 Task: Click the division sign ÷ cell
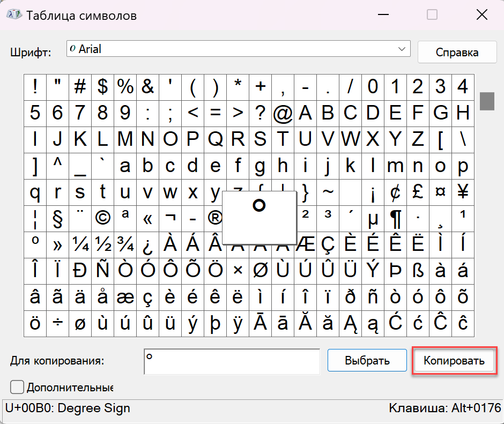pos(57,323)
